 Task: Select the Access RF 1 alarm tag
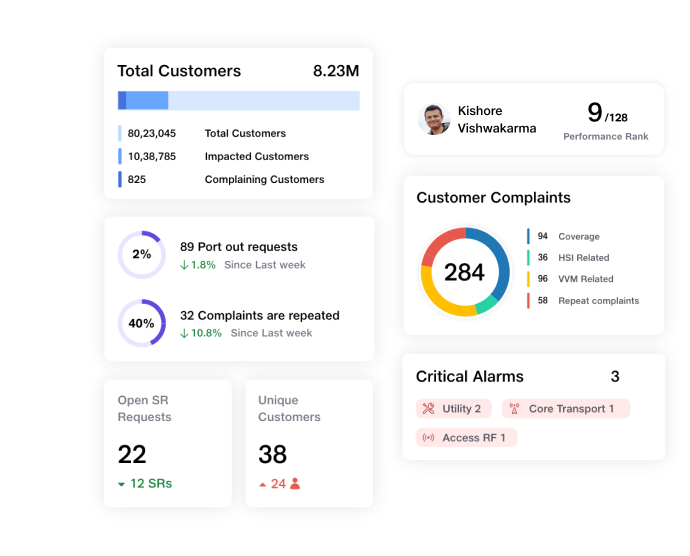point(466,438)
